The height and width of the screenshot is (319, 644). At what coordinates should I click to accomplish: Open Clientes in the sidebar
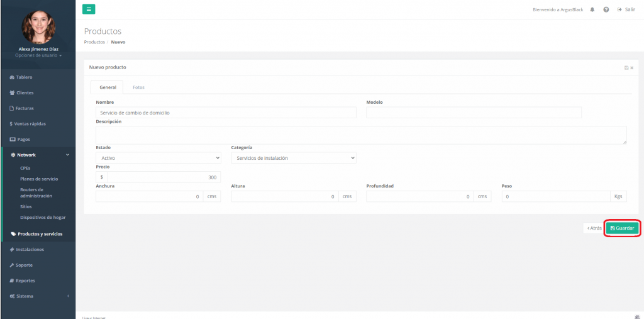coord(38,93)
